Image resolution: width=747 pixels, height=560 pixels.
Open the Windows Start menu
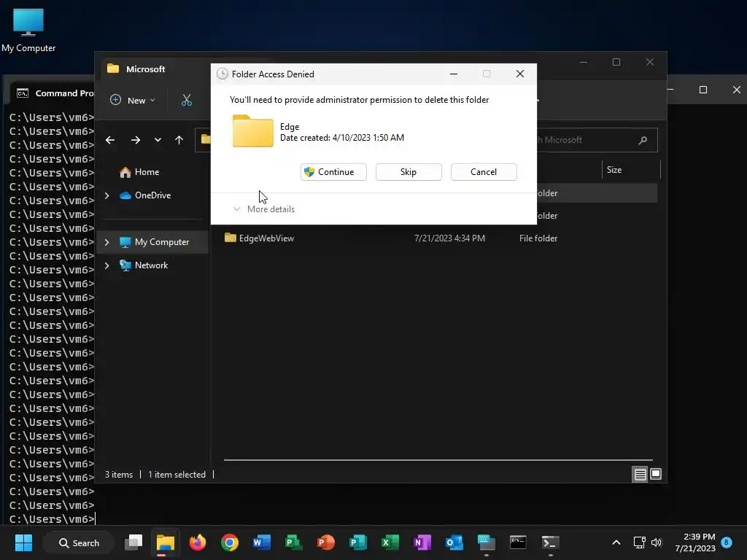pyautogui.click(x=23, y=542)
